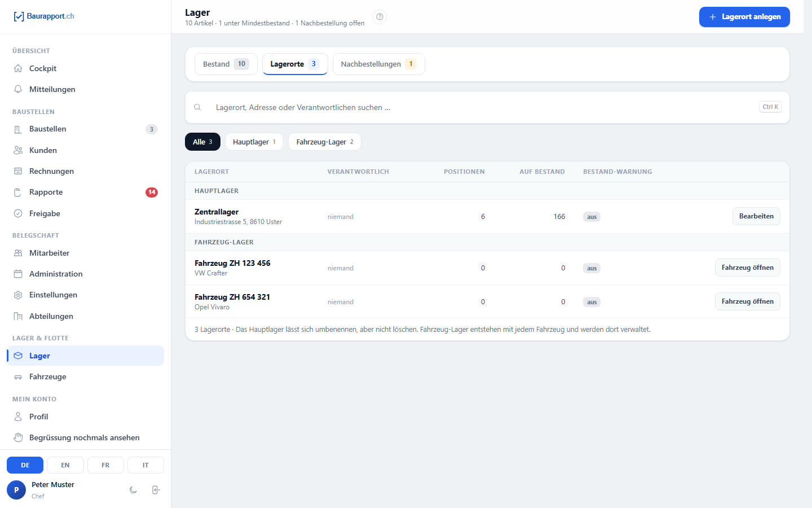812x508 pixels.
Task: Select the Lagerorte tab
Action: tap(295, 64)
